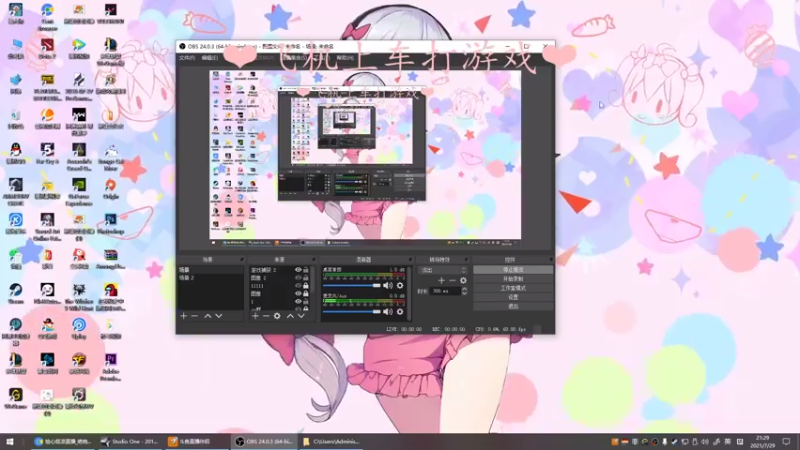The width and height of the screenshot is (800, 450).
Task: Open the GeForce Experience desktop shortcut
Action: (x=79, y=191)
